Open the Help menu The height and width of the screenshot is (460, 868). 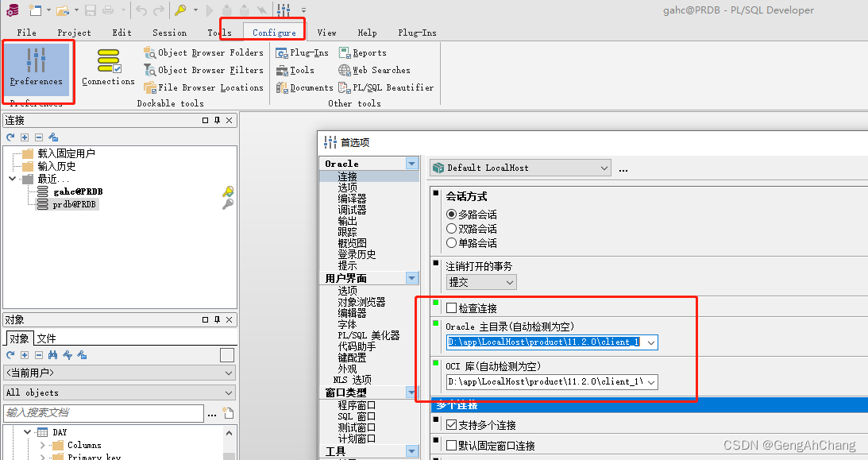tap(367, 33)
